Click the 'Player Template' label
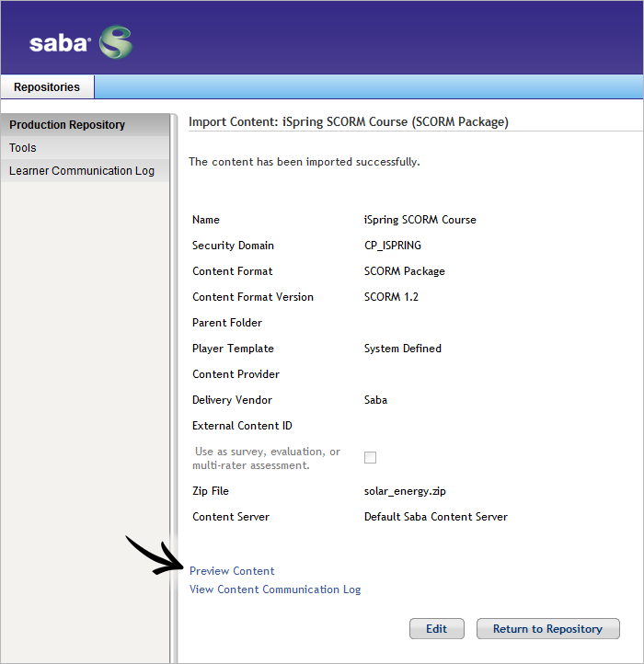Viewport: 644px width, 664px height. point(233,349)
